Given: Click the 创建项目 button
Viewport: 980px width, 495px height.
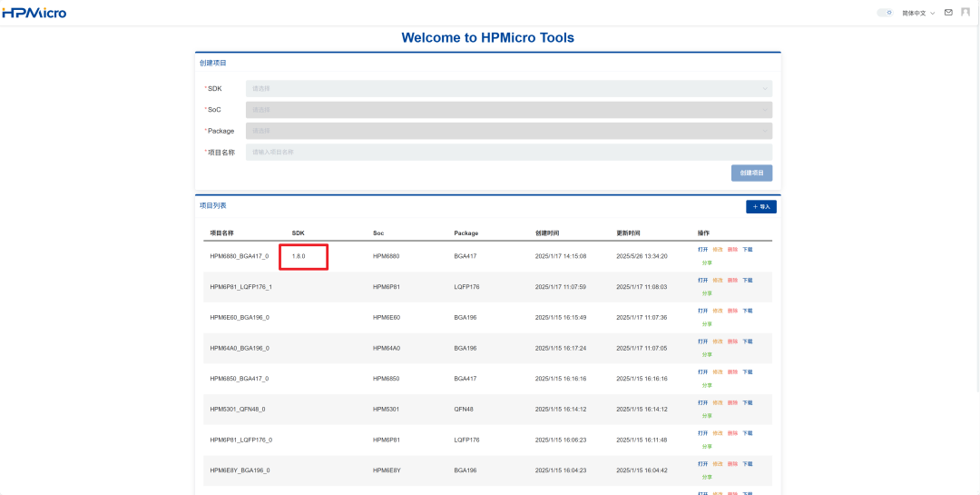Looking at the screenshot, I should click(752, 173).
